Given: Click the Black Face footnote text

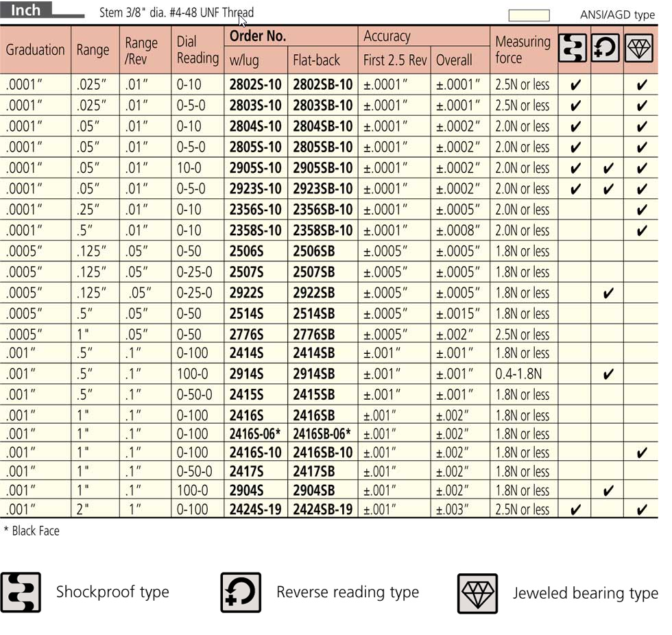Looking at the screenshot, I should [x=32, y=531].
